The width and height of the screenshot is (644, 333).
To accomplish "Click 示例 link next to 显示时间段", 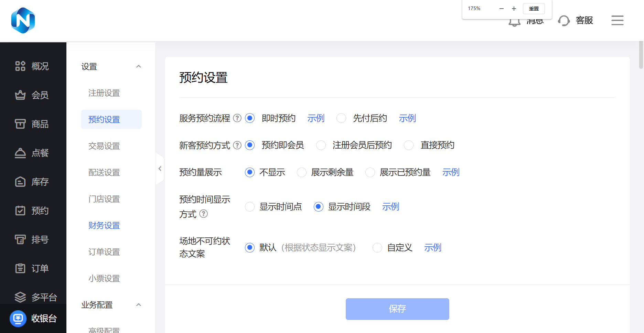I will [390, 207].
